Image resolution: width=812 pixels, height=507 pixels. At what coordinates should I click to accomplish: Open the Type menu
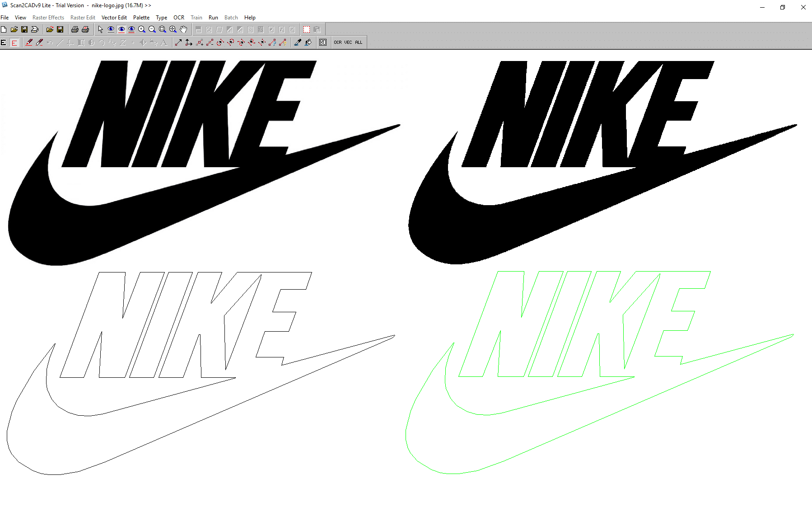(x=161, y=17)
